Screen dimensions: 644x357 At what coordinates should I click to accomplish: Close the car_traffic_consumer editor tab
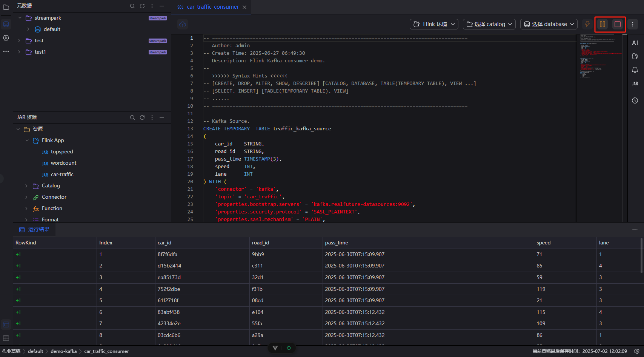(244, 7)
